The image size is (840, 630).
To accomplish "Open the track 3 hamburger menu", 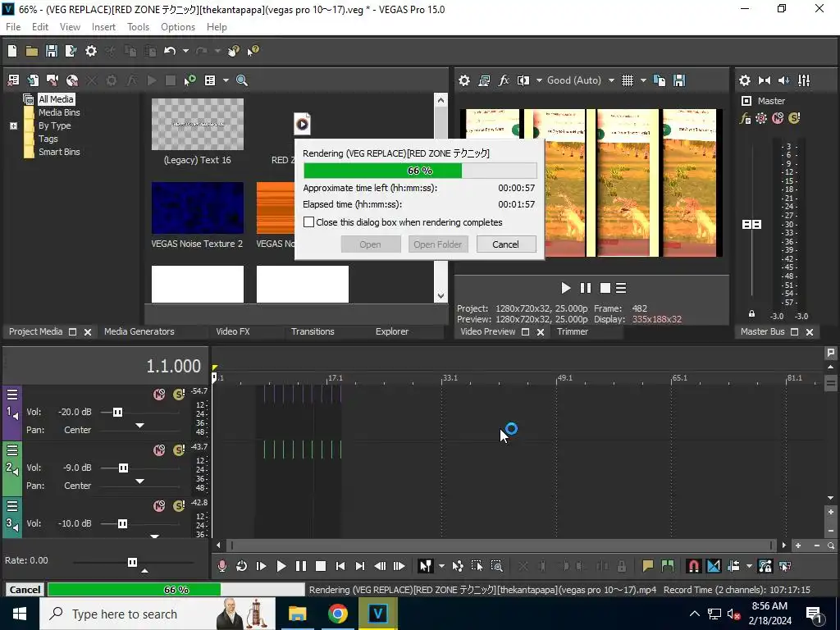I will 12,506.
